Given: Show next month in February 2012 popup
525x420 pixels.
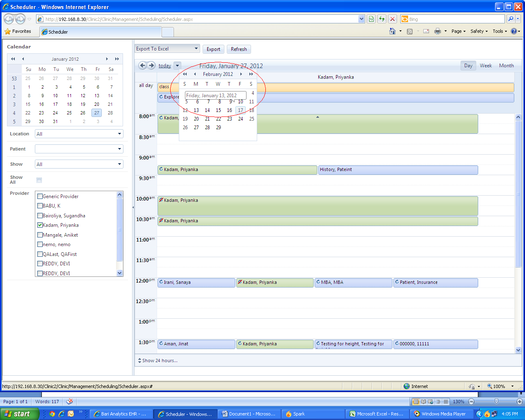Looking at the screenshot, I should coord(241,74).
